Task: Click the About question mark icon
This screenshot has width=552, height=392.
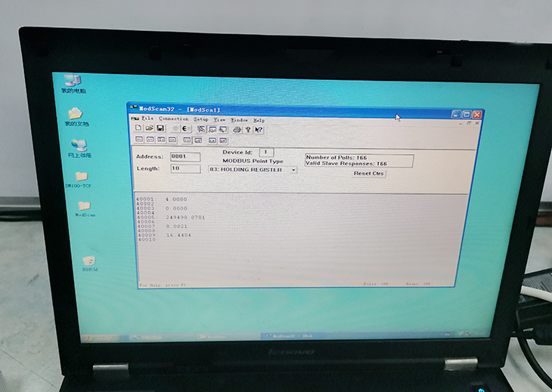Action: click(x=247, y=130)
